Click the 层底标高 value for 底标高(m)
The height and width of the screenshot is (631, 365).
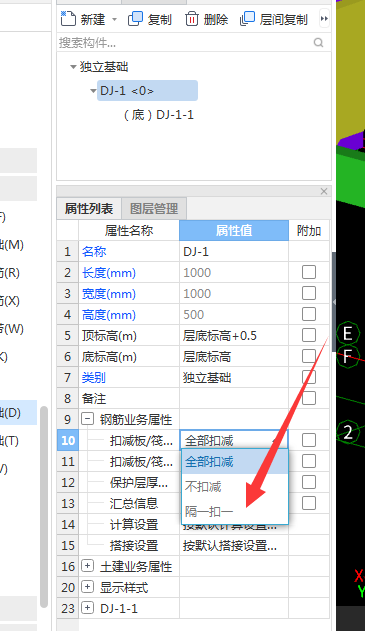point(234,356)
